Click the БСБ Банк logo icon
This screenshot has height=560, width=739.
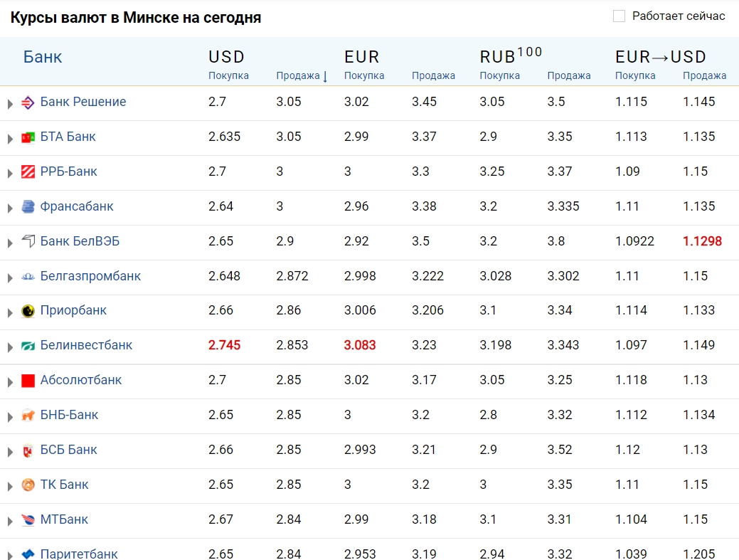(28, 450)
